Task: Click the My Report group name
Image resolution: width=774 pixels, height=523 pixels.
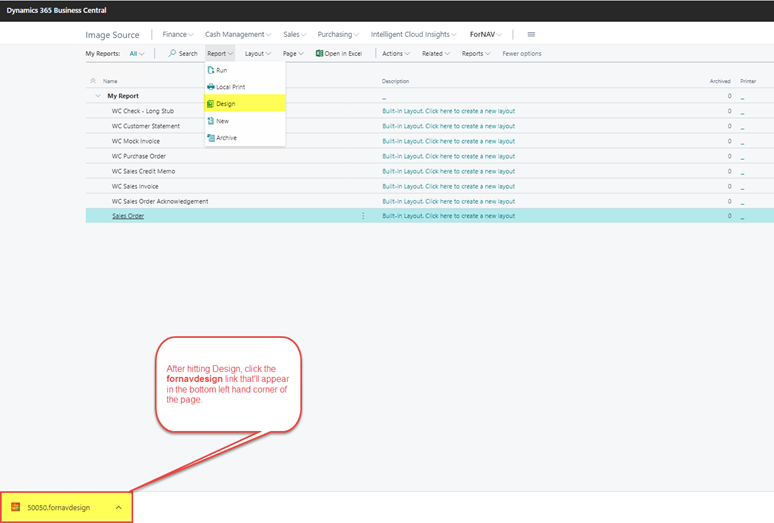Action: tap(123, 96)
